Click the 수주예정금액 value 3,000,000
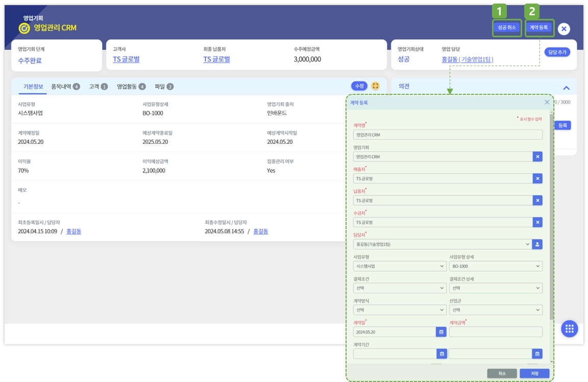 click(307, 59)
